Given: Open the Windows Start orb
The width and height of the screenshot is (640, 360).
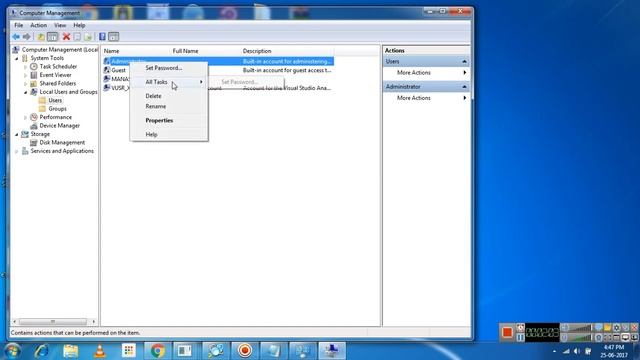Looking at the screenshot, I should click(12, 351).
